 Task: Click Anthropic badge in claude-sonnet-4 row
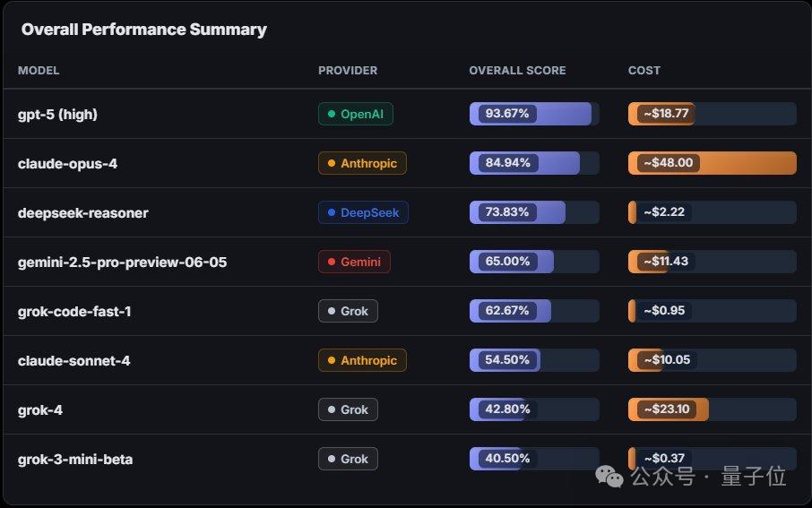coord(362,360)
